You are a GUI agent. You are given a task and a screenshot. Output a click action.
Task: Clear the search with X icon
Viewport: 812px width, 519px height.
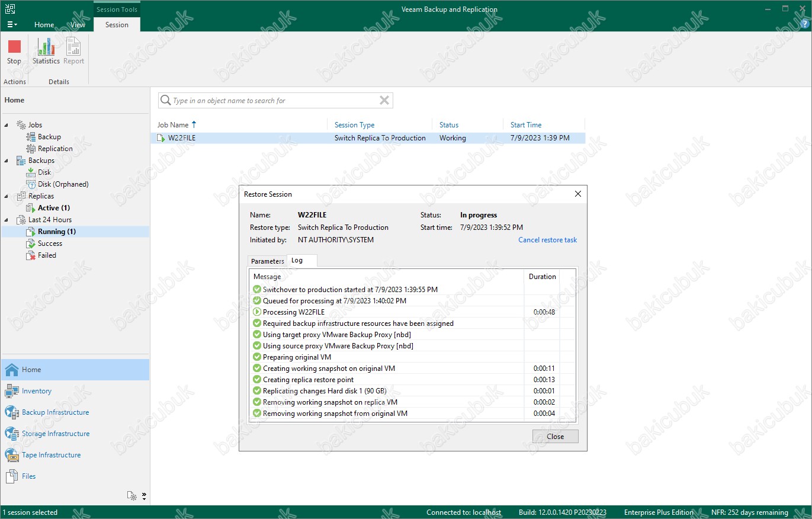(384, 101)
